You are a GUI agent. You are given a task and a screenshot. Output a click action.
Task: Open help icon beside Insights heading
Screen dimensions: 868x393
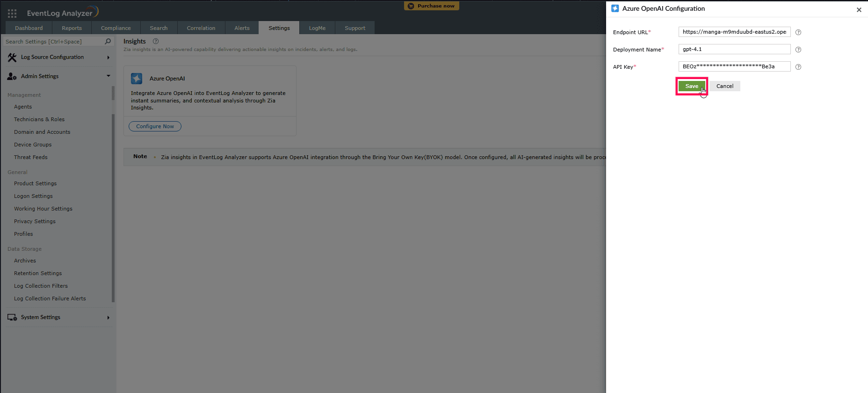click(156, 41)
